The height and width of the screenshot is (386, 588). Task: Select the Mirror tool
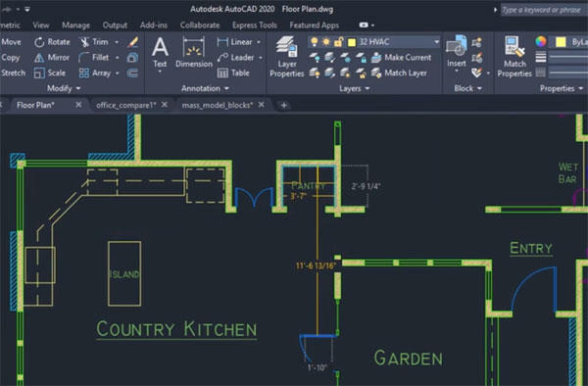(52, 58)
